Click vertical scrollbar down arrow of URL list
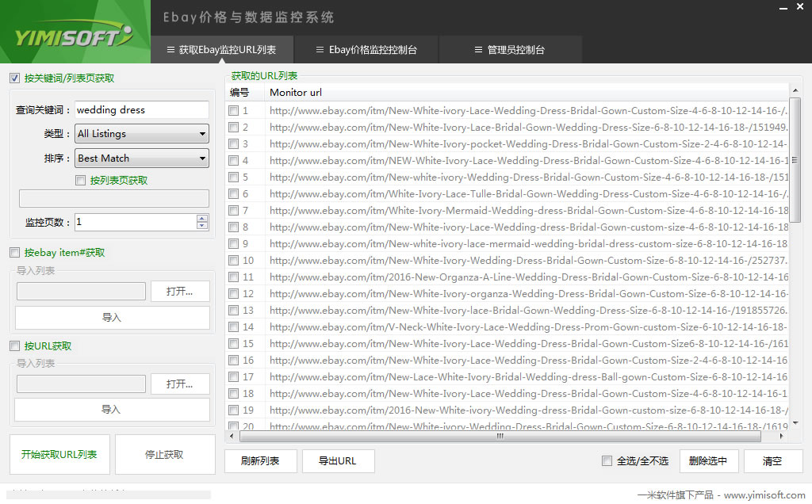812x504 pixels. point(795,423)
